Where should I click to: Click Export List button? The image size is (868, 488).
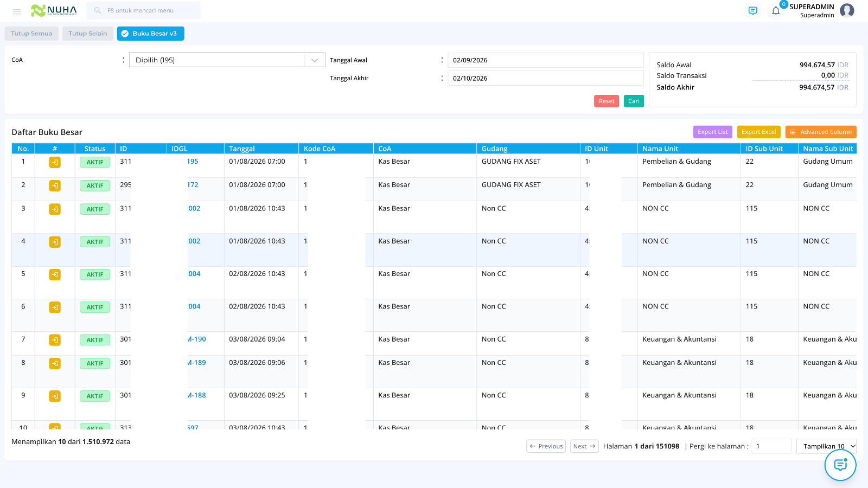(713, 132)
